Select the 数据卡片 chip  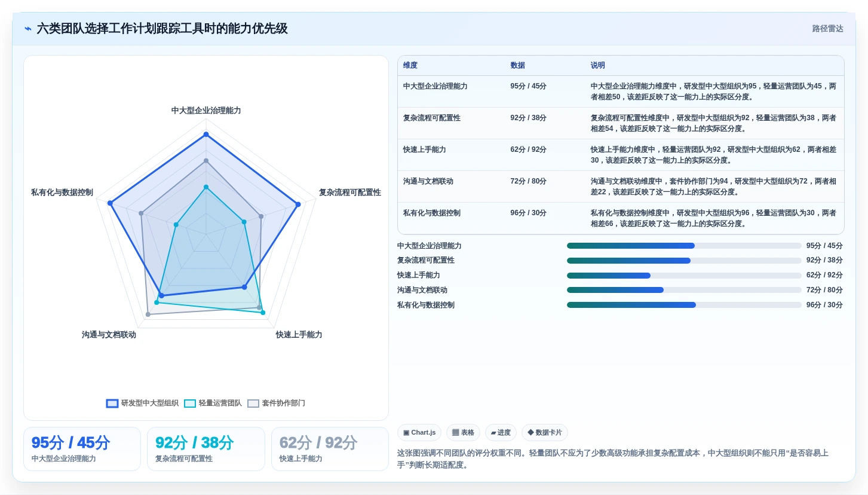pos(545,433)
